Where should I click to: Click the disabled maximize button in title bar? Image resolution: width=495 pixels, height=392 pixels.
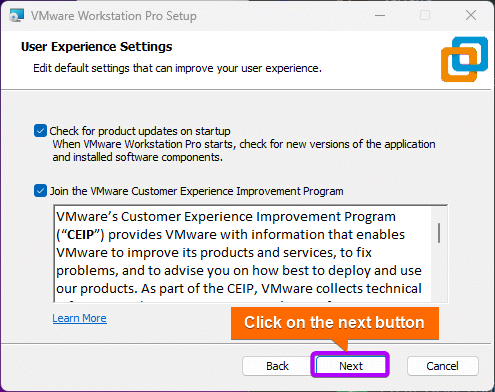pyautogui.click(x=425, y=15)
